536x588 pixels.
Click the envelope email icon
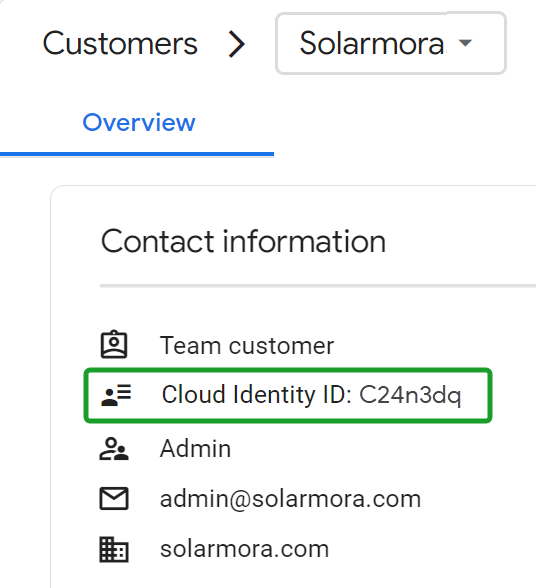pos(114,499)
